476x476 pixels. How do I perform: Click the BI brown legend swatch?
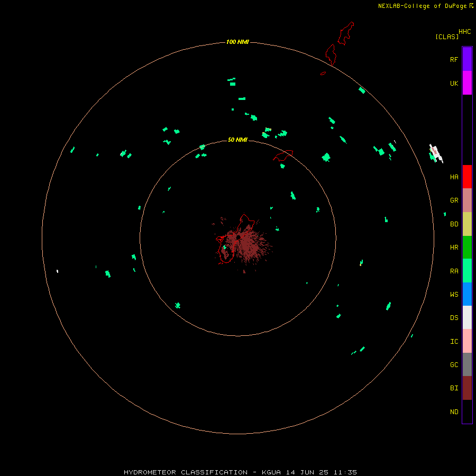(467, 388)
